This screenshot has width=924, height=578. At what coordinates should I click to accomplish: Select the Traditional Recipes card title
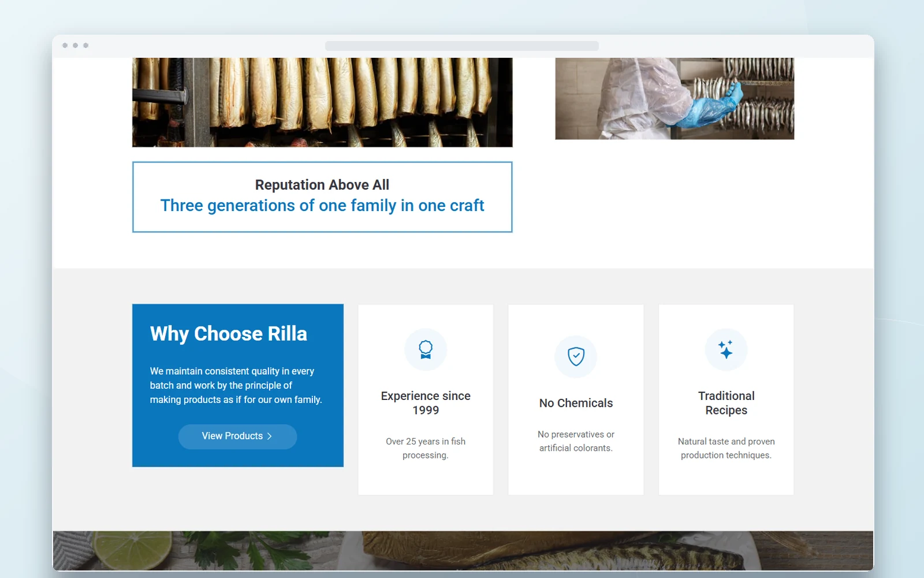[x=726, y=403]
